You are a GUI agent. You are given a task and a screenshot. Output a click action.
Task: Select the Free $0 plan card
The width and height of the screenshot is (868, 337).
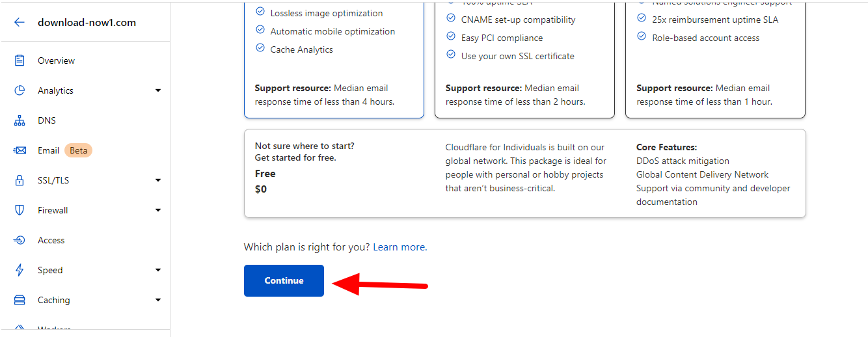[524, 173]
